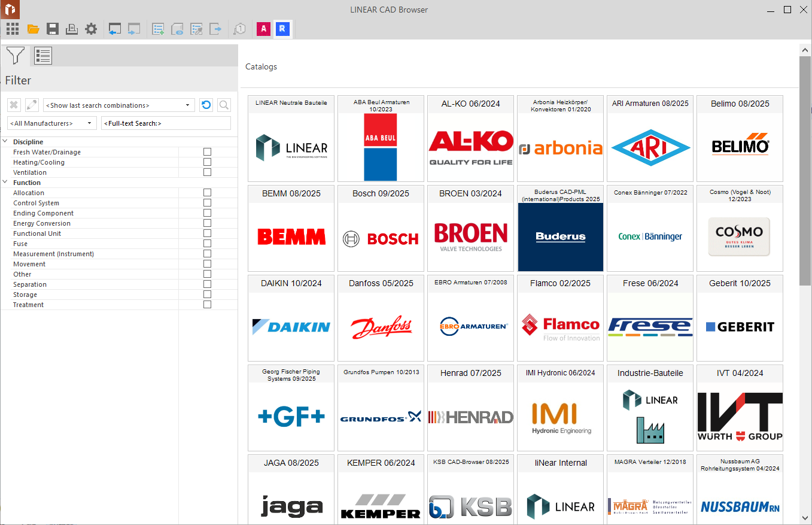The image size is (812, 525).
Task: Open the Flamco 02/2025 catalog
Action: [561, 318]
